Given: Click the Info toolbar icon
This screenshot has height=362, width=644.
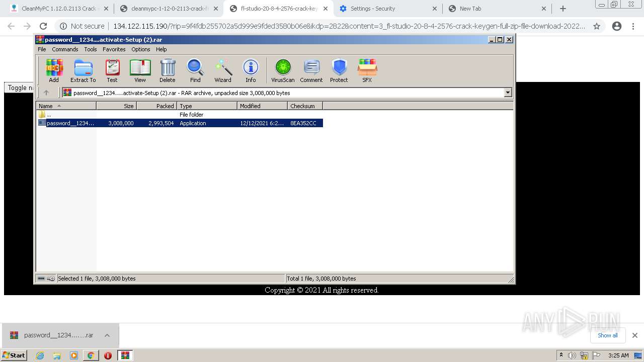Looking at the screenshot, I should [x=251, y=70].
